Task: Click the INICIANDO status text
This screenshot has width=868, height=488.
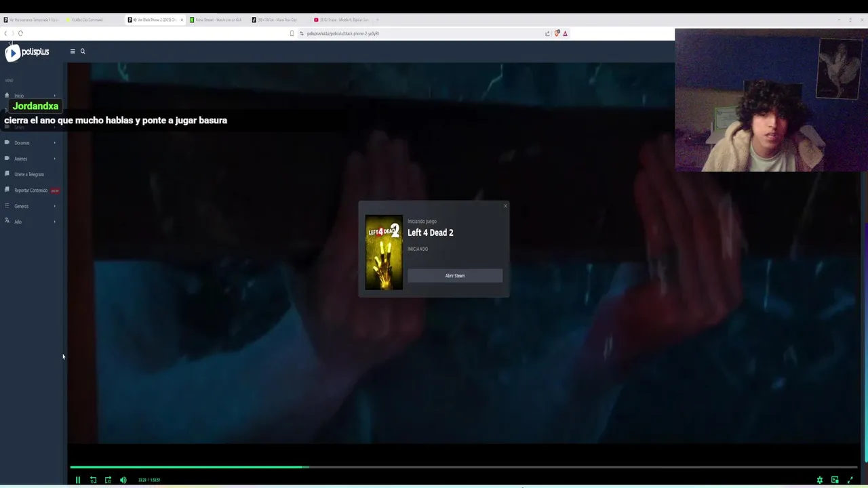Action: pyautogui.click(x=418, y=249)
